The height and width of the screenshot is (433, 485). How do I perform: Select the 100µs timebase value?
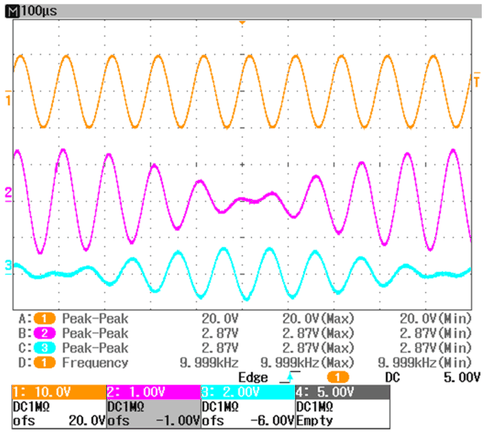coord(39,11)
